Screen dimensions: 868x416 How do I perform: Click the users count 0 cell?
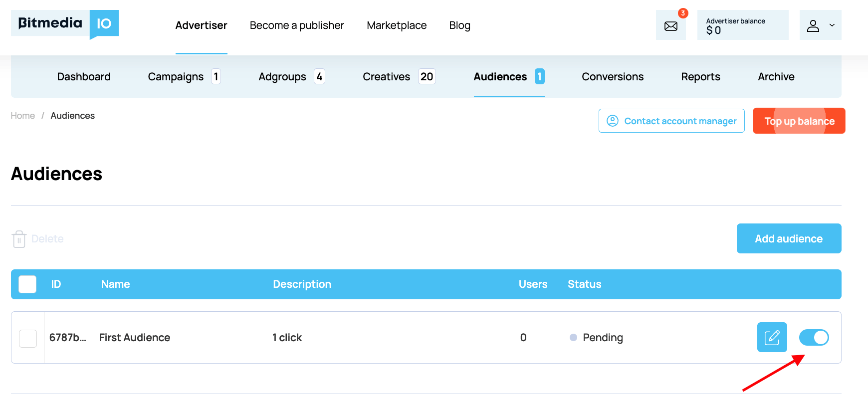click(x=523, y=338)
